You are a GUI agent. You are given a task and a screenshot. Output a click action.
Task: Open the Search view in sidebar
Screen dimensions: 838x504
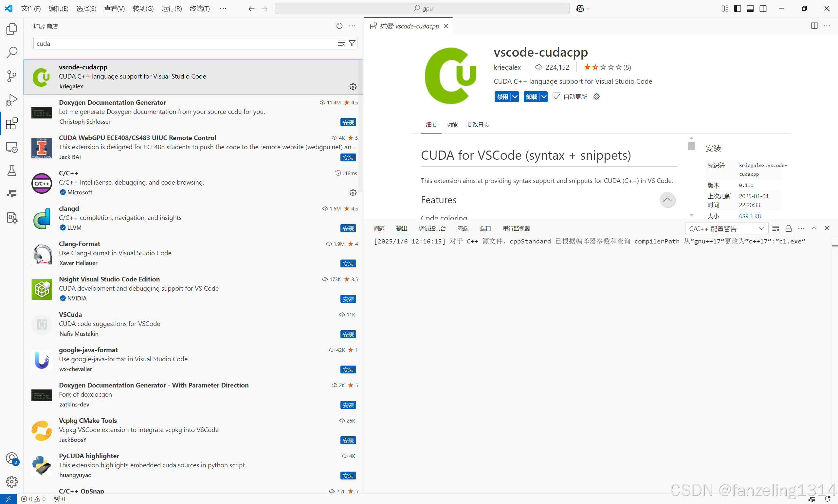(x=12, y=53)
